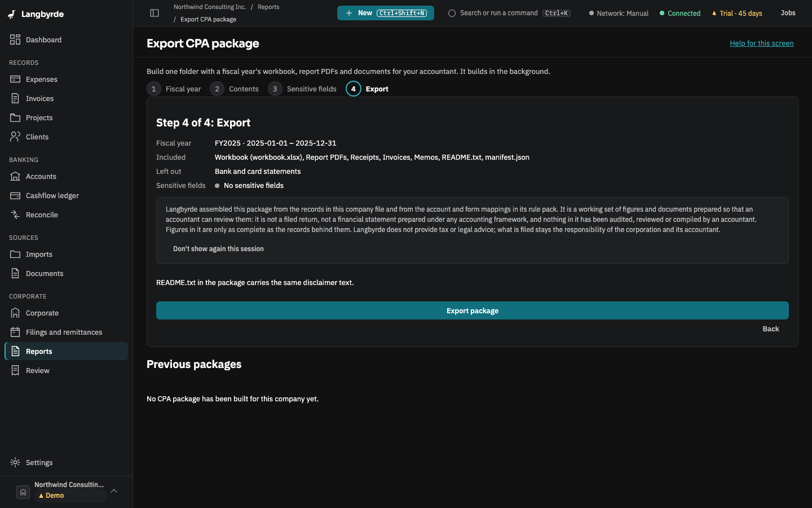Click the Workbook (workbook.xlsx) included list
Image resolution: width=812 pixels, height=508 pixels.
(372, 157)
